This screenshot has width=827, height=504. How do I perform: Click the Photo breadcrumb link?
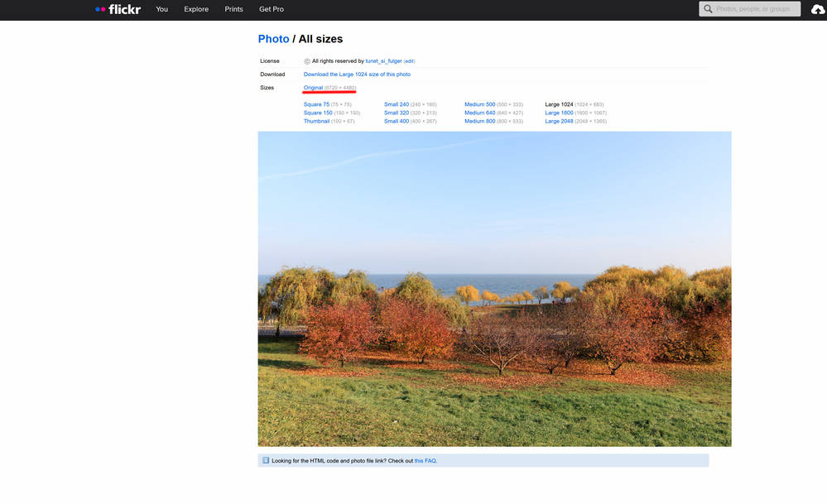click(273, 39)
